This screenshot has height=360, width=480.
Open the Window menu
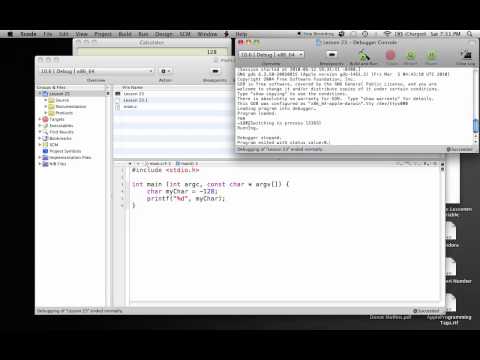207,34
